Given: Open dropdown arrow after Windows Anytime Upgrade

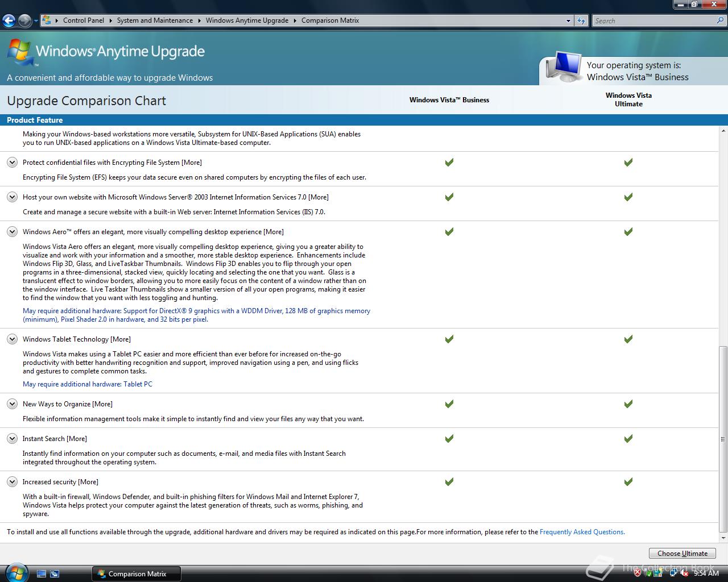Looking at the screenshot, I should click(295, 20).
